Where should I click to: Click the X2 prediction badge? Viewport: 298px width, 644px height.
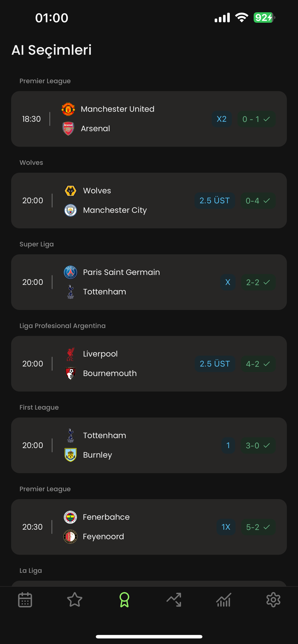coord(221,119)
